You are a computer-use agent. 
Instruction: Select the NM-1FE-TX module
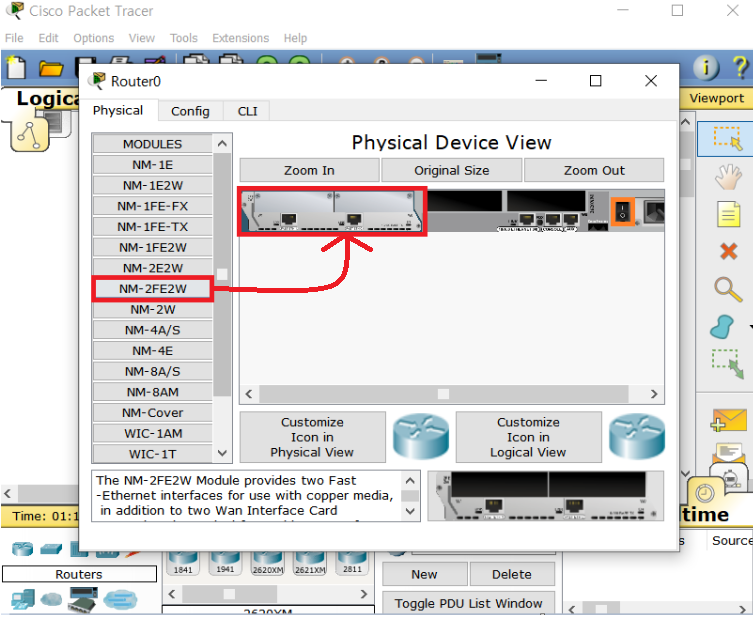153,227
